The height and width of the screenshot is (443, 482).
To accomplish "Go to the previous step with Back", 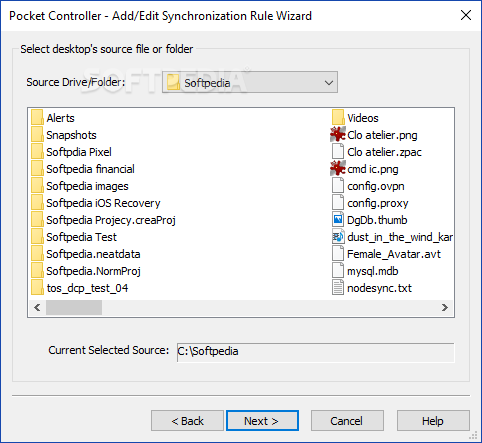I will click(187, 421).
